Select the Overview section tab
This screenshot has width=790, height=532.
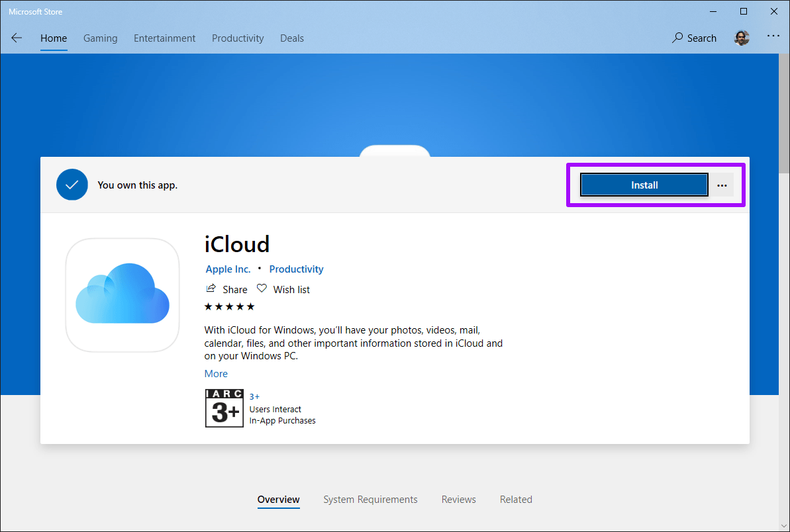(279, 500)
